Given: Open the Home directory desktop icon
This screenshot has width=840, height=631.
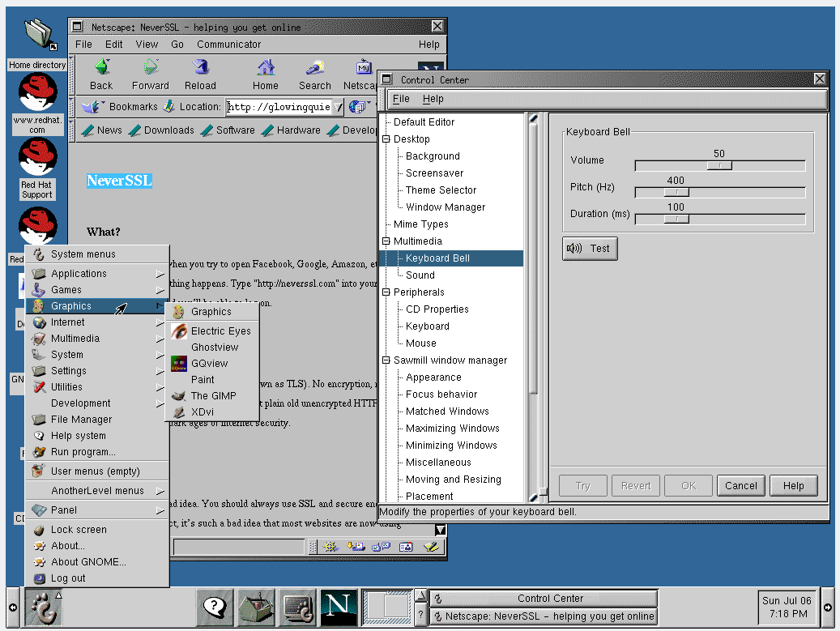Looking at the screenshot, I should point(37,36).
